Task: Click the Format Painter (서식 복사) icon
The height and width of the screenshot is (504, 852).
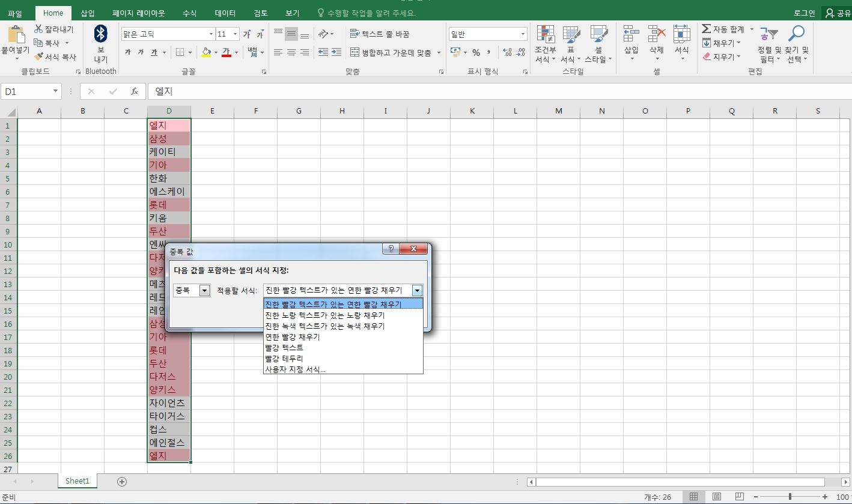Action: click(x=38, y=56)
